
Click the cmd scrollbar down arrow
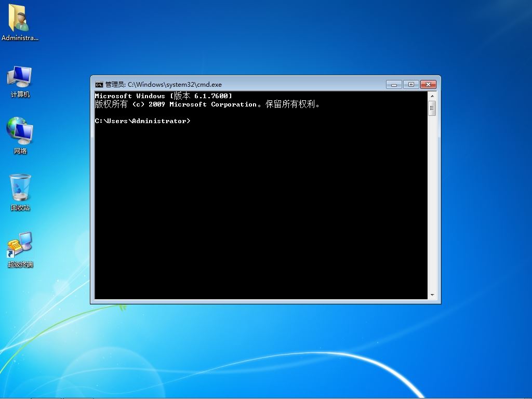coord(432,295)
